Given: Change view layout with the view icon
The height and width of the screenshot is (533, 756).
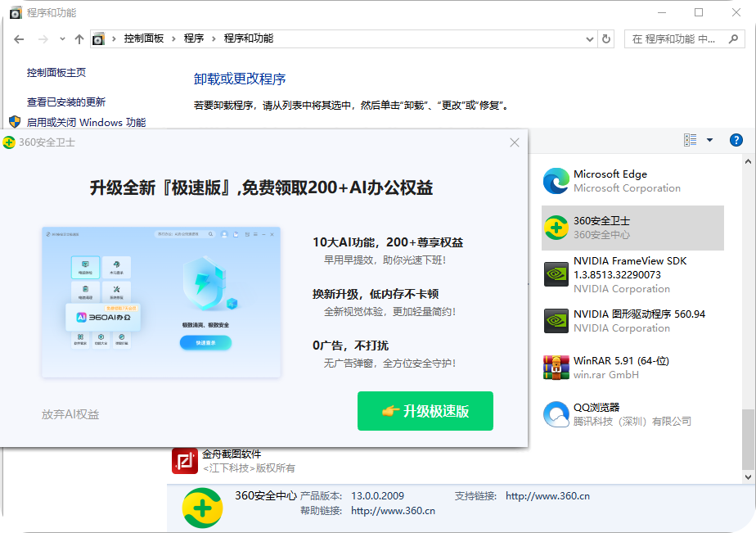Looking at the screenshot, I should pos(690,140).
